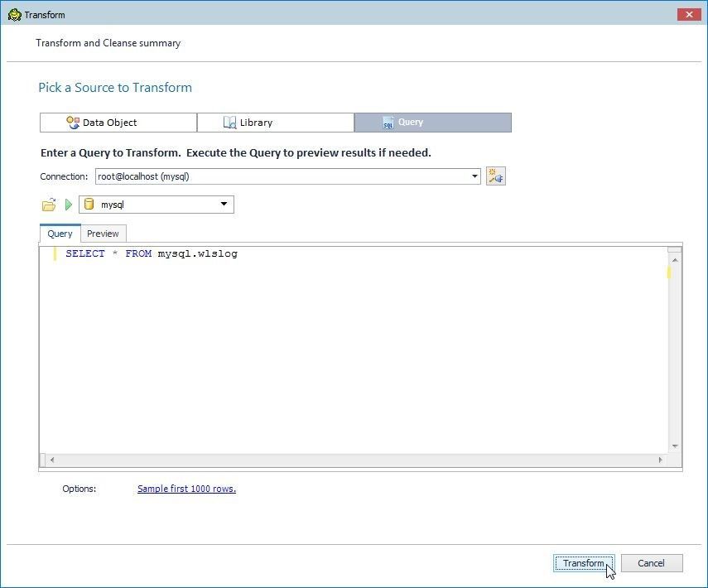Switch to the Preview tab
708x588 pixels.
click(x=103, y=234)
